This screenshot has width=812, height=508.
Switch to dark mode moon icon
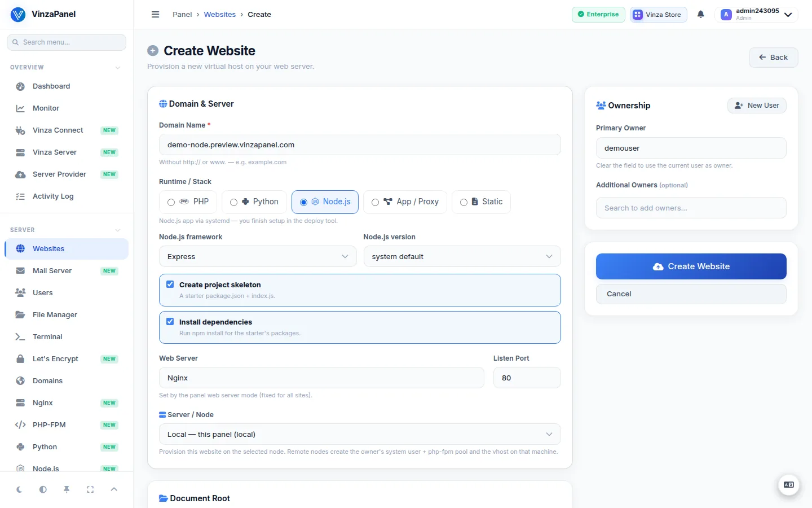click(19, 489)
